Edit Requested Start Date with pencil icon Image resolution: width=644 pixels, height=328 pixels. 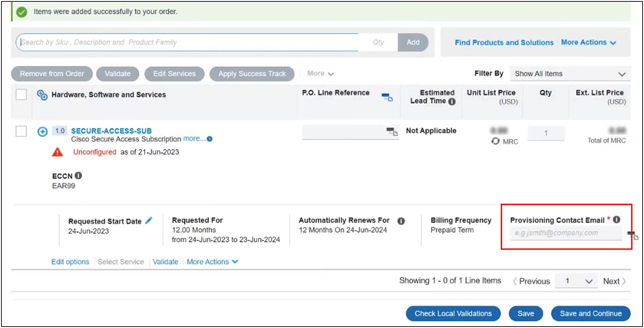coord(149,221)
